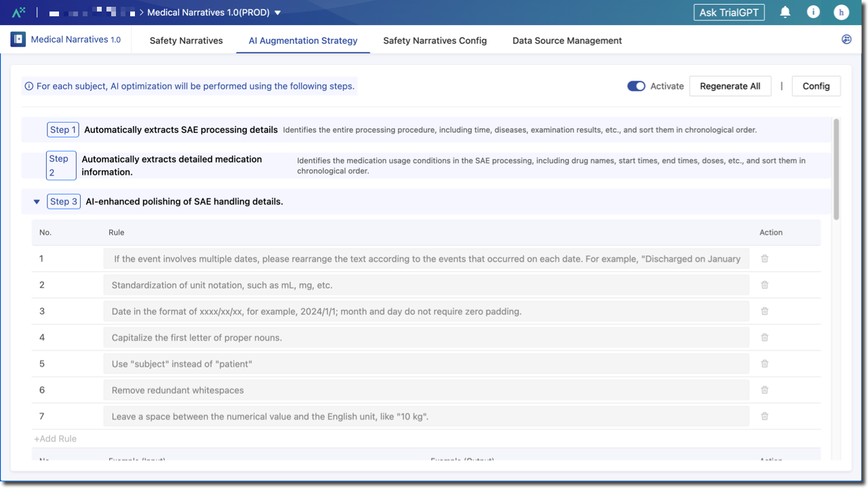Image resolution: width=868 pixels, height=488 pixels.
Task: Click the smiley icon at the right of the tab bar
Action: tap(846, 39)
